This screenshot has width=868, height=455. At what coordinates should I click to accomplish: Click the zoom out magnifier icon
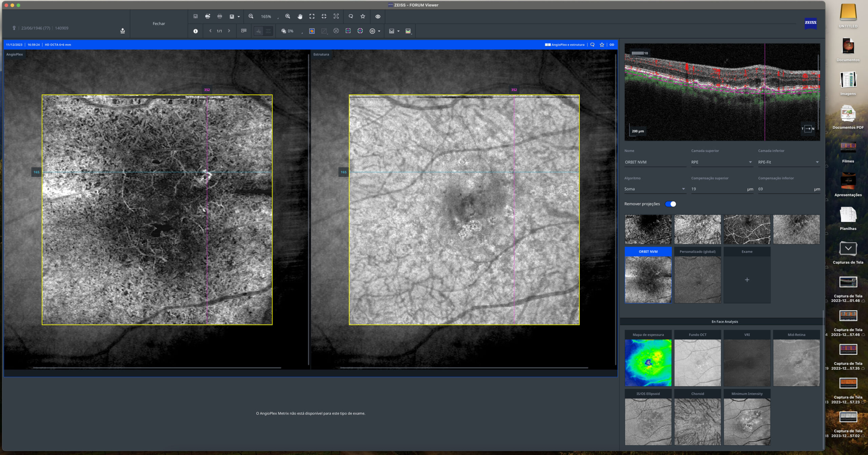pos(251,16)
